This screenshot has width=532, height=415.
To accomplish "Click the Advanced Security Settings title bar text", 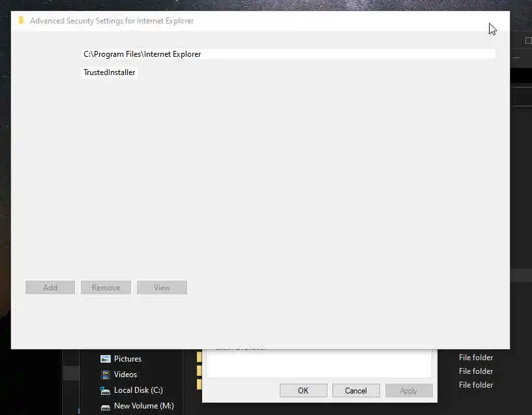I will point(111,21).
